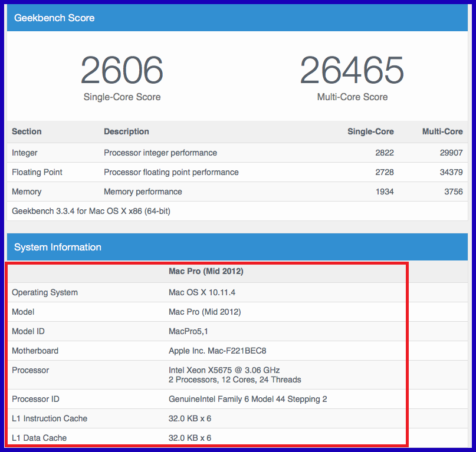476x452 pixels.
Task: Select '2 Processors, 12 Cores, 24 Threads' text
Action: (235, 380)
